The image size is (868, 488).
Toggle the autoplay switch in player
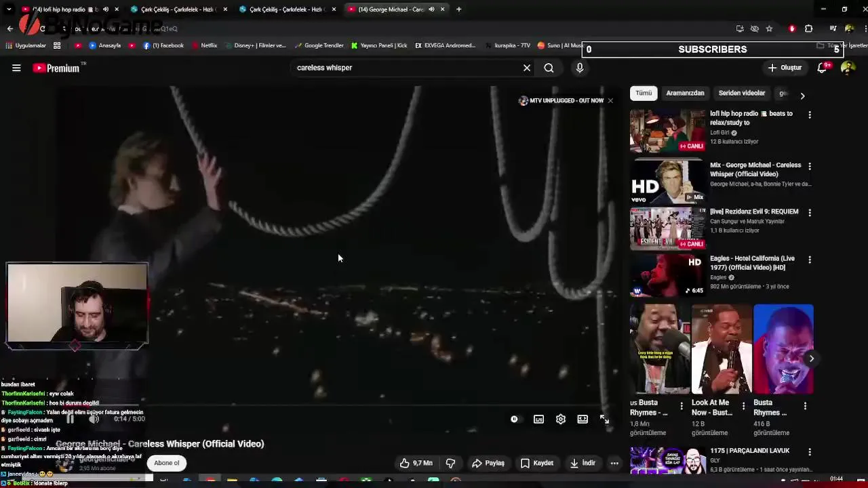point(515,420)
